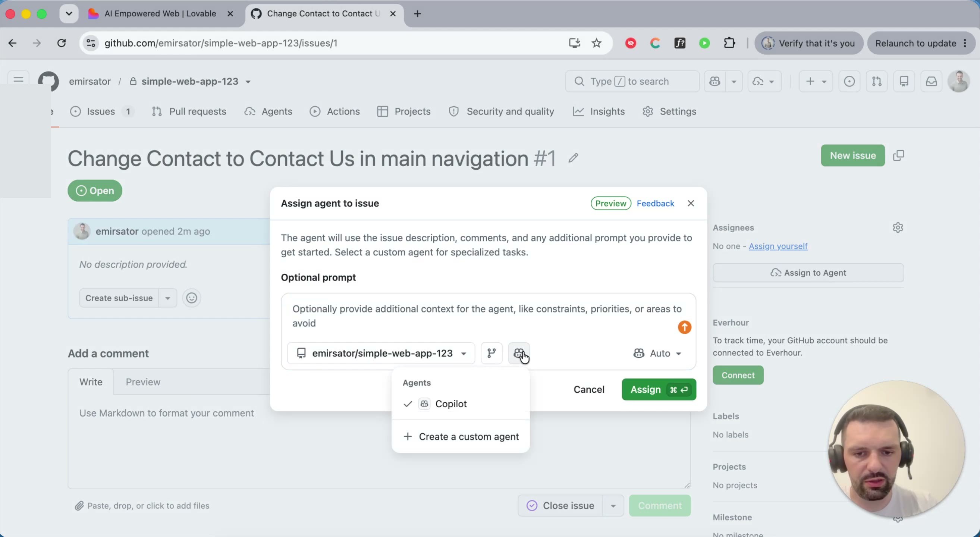Image resolution: width=980 pixels, height=537 pixels.
Task: Expand the simple-web-app-123 repo dropdown
Action: point(248,82)
